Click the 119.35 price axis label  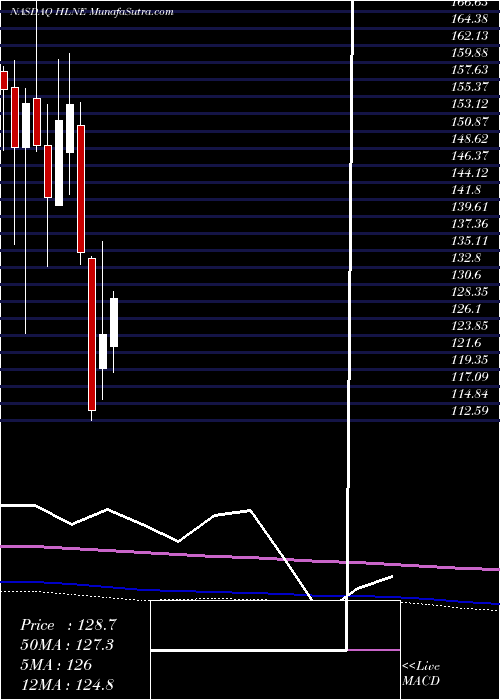pyautogui.click(x=470, y=360)
